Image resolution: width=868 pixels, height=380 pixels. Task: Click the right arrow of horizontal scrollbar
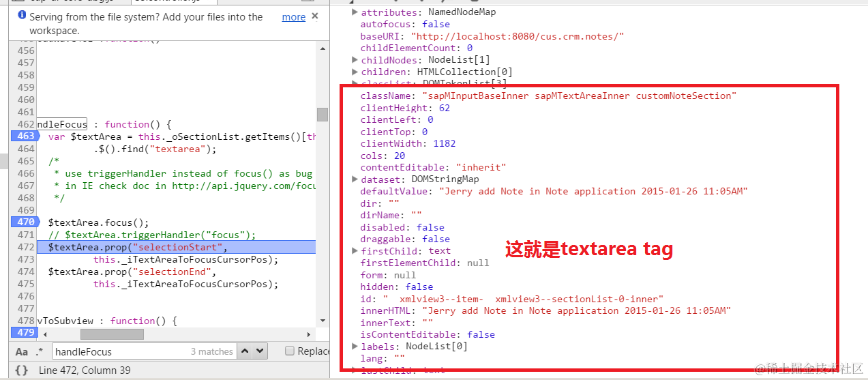click(x=310, y=334)
